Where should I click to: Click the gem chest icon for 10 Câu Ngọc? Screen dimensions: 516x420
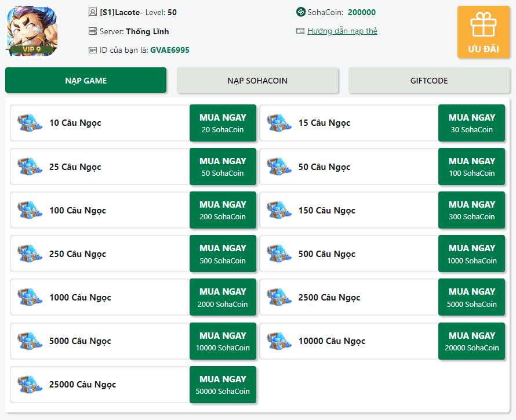[x=30, y=123]
